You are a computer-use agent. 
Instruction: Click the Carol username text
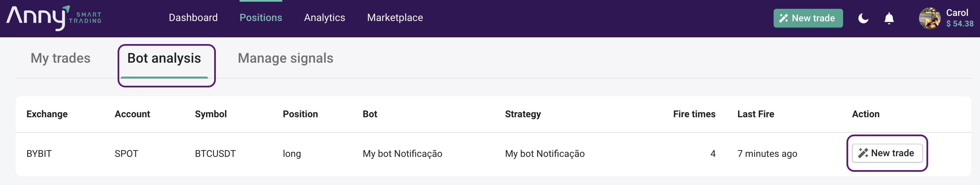957,13
